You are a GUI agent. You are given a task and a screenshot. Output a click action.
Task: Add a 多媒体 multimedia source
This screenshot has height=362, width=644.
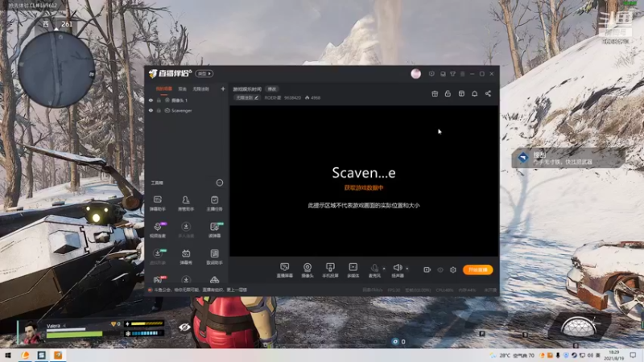[353, 270]
